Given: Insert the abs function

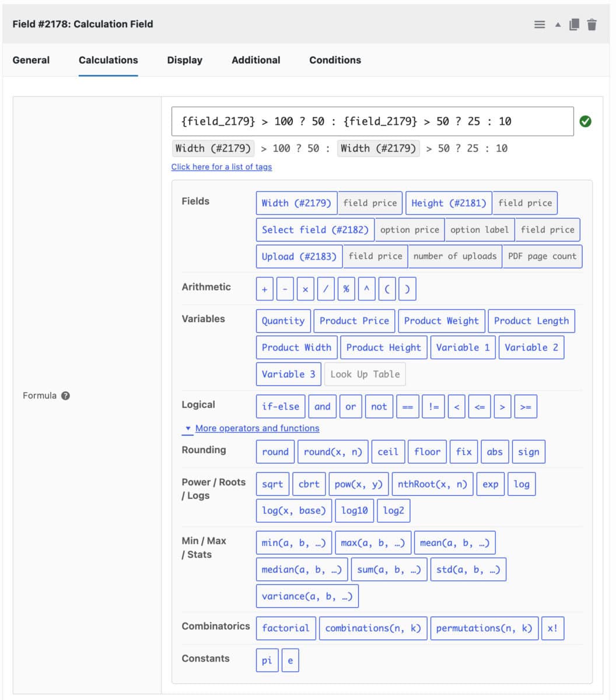Looking at the screenshot, I should pos(495,452).
